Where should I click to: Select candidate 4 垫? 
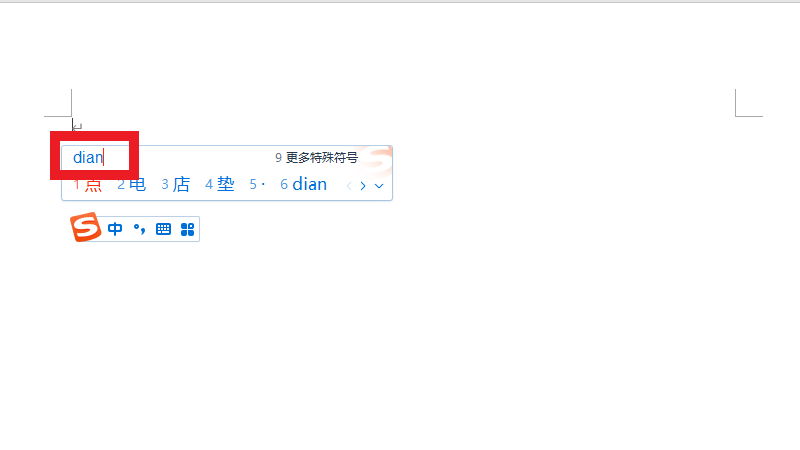point(219,184)
